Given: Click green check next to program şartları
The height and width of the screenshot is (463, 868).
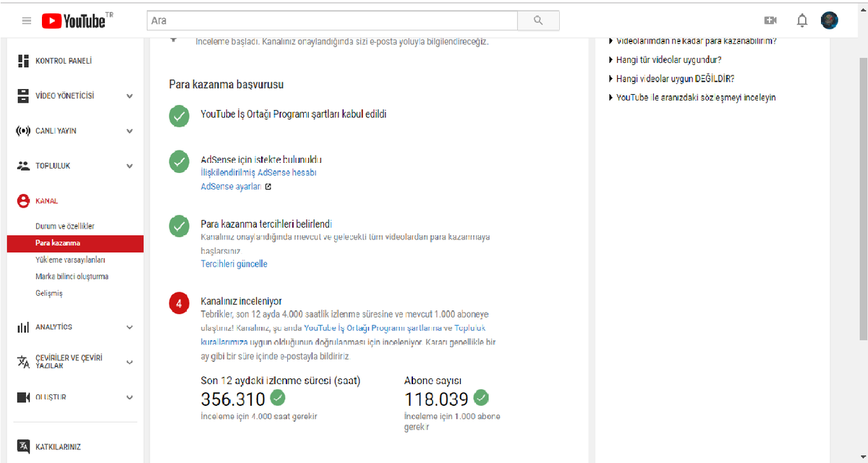Looking at the screenshot, I should pos(179,116).
